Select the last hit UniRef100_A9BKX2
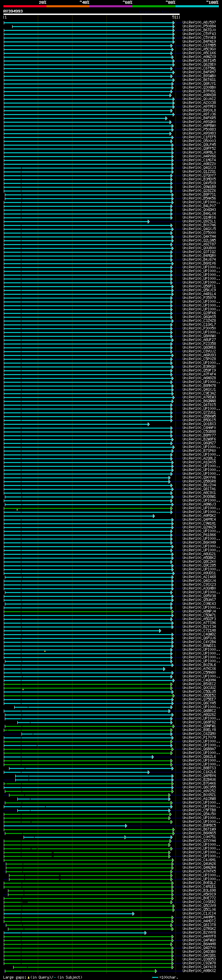 click(x=199, y=971)
